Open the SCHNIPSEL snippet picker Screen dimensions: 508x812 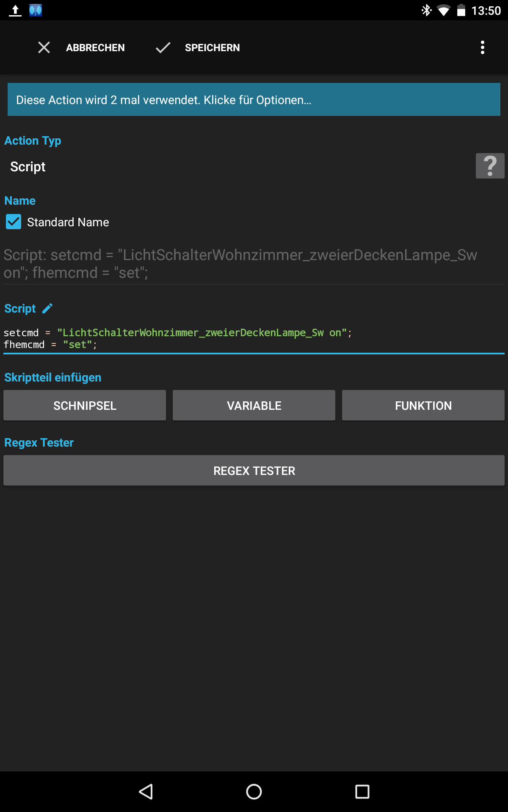point(85,405)
